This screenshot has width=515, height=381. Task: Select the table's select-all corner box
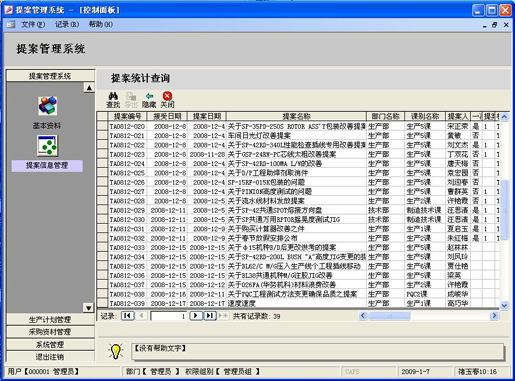[103, 116]
